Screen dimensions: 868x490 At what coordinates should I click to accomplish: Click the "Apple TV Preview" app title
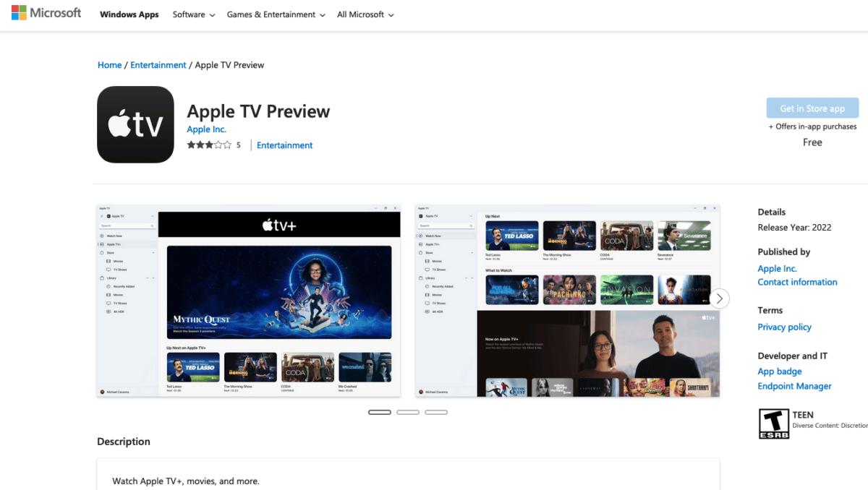[x=258, y=111]
